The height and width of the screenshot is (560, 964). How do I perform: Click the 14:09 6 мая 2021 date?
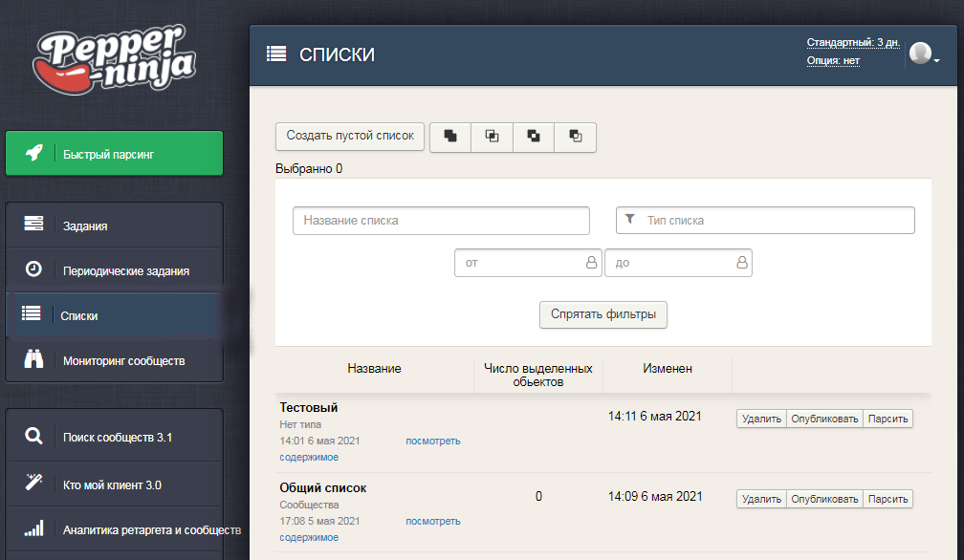point(655,497)
